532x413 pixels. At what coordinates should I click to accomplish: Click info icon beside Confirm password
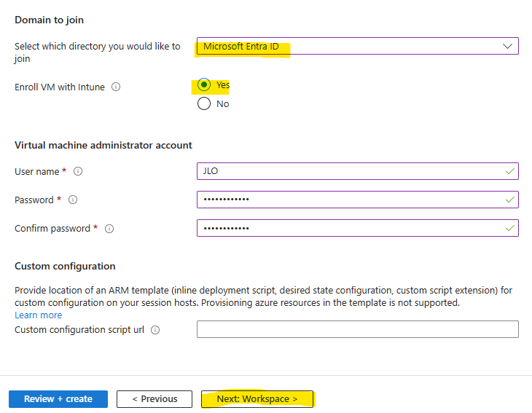tap(109, 229)
